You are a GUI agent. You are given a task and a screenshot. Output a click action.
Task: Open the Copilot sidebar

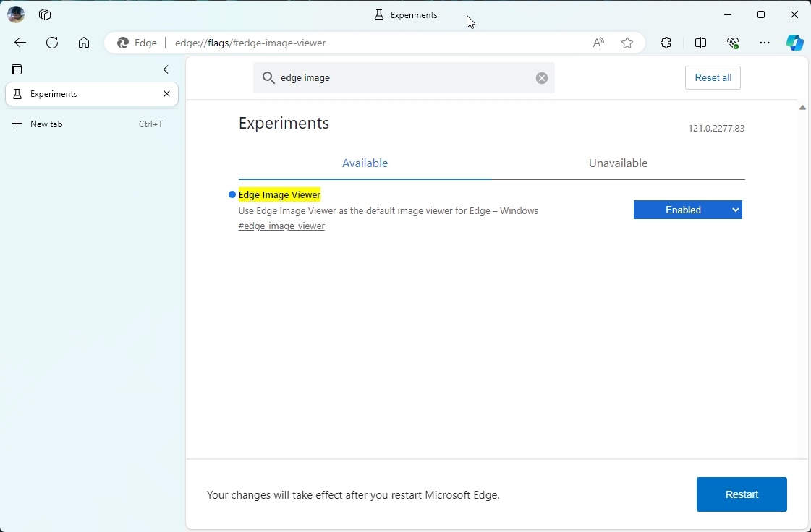[796, 43]
